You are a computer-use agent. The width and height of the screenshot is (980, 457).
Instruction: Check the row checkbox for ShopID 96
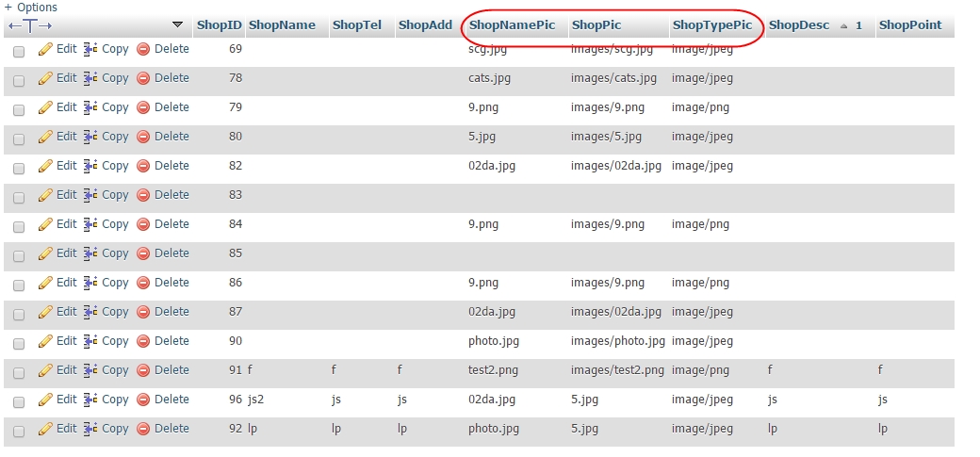coord(19,402)
